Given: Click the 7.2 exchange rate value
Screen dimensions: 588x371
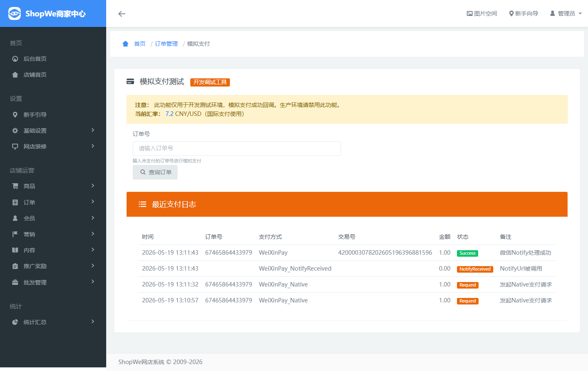Looking at the screenshot, I should click(x=169, y=114).
